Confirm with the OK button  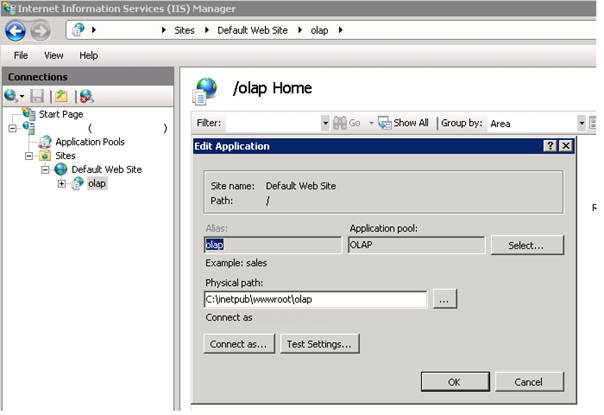pos(455,381)
